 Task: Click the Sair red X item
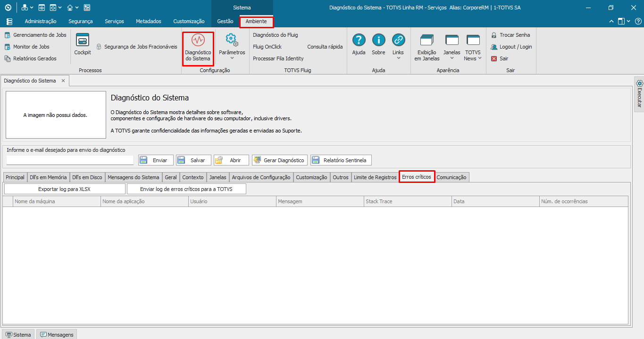[x=499, y=58]
